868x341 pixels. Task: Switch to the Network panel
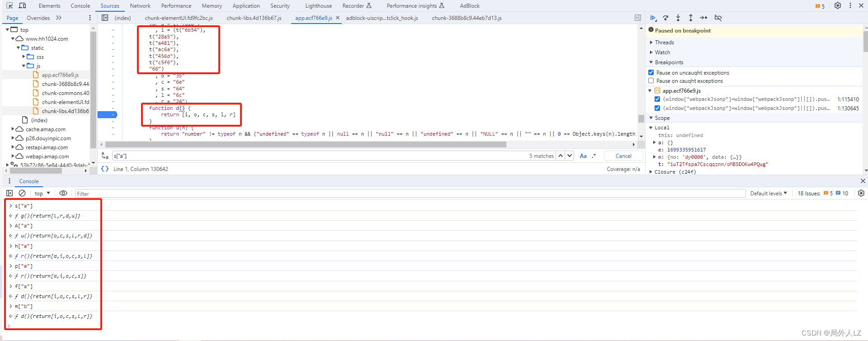[140, 6]
